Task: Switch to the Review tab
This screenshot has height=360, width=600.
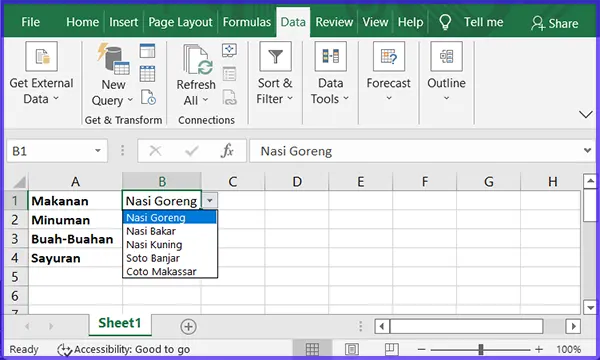Action: point(334,22)
